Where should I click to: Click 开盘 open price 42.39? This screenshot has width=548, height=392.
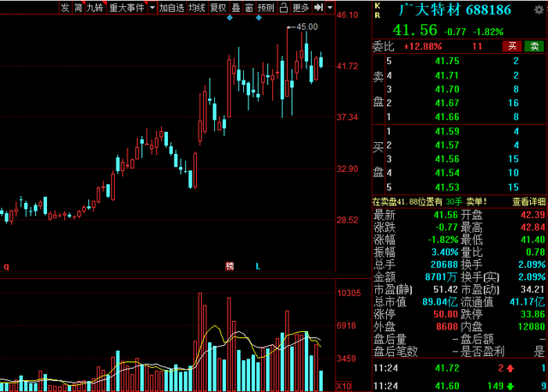tap(533, 215)
